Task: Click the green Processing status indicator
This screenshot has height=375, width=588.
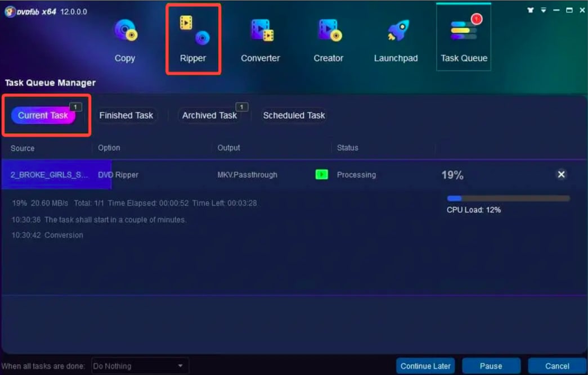Action: [321, 175]
